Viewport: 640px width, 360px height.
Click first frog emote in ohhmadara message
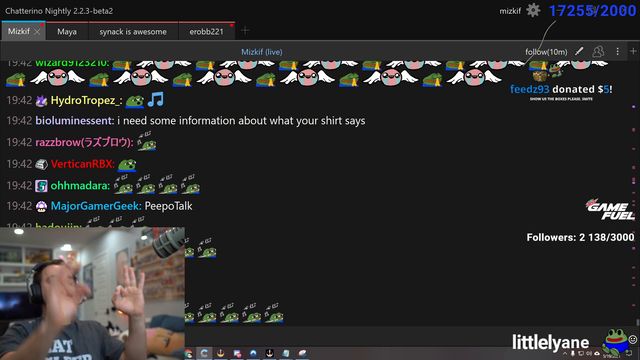pyautogui.click(x=123, y=184)
